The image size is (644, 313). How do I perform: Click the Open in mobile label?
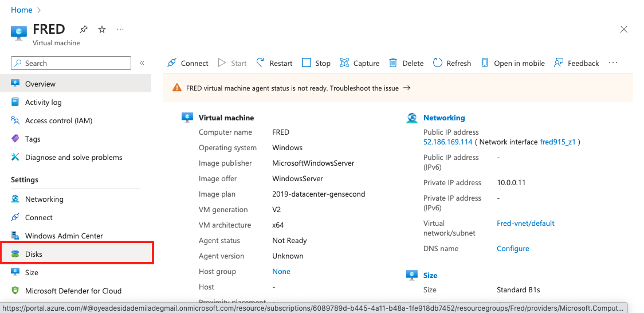519,63
